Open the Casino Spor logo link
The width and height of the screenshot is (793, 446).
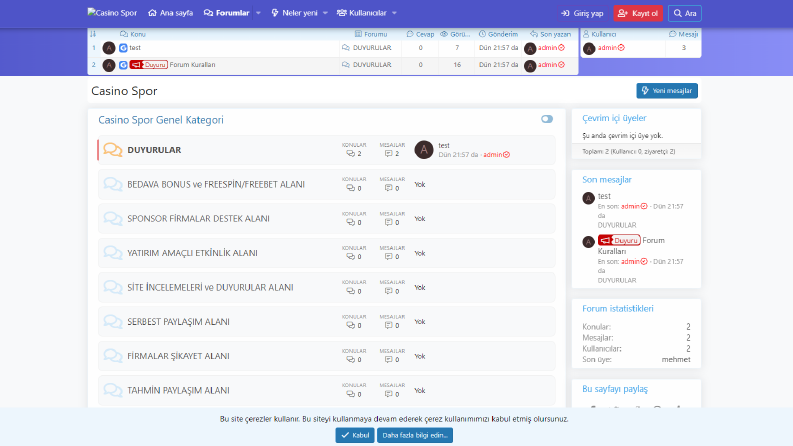point(112,13)
